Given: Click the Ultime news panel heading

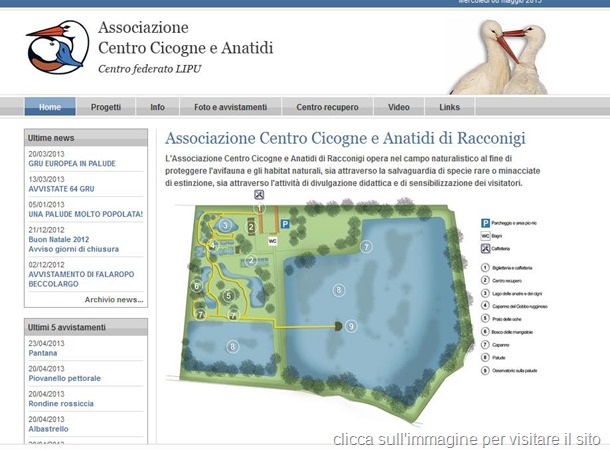Looking at the screenshot, I should click(86, 138).
